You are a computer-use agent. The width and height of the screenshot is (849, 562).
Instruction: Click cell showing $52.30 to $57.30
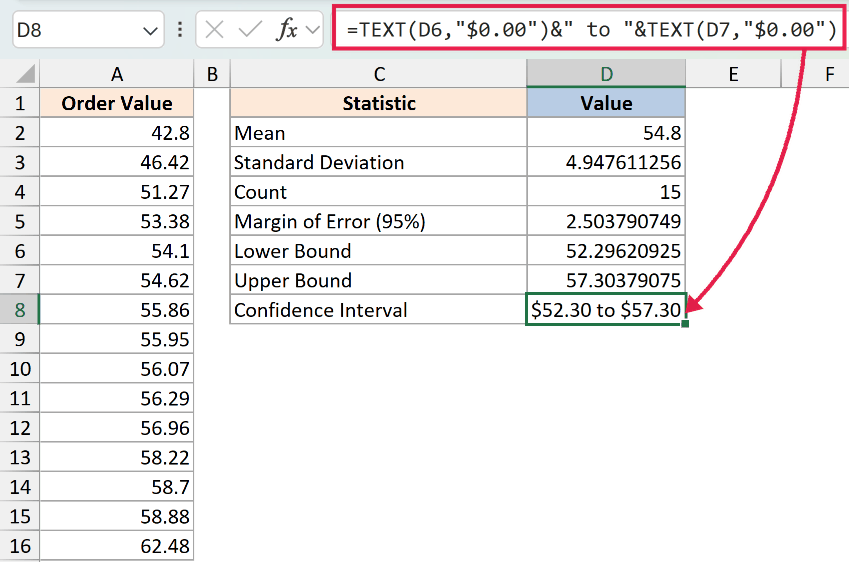click(x=606, y=310)
